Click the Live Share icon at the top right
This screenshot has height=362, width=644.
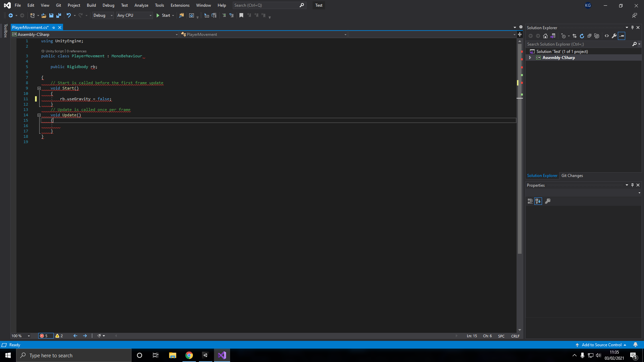point(635,15)
